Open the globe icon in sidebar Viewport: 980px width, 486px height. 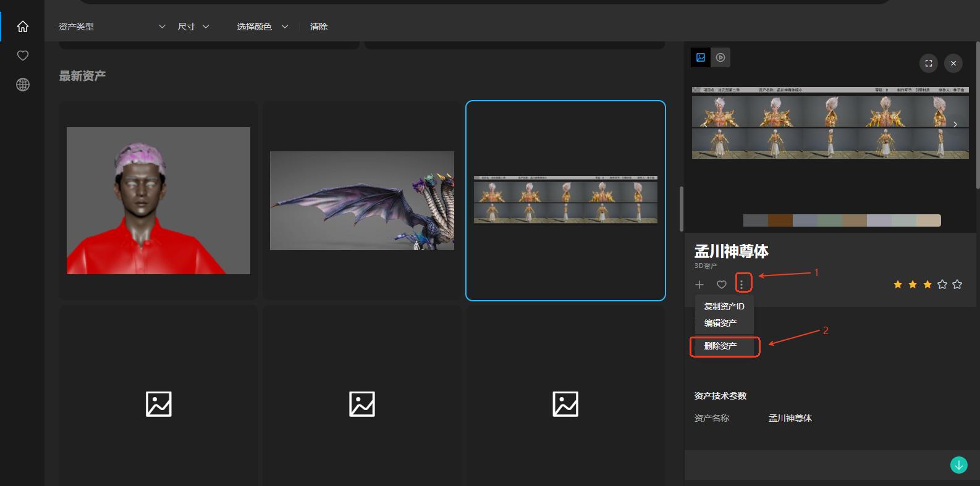click(23, 85)
